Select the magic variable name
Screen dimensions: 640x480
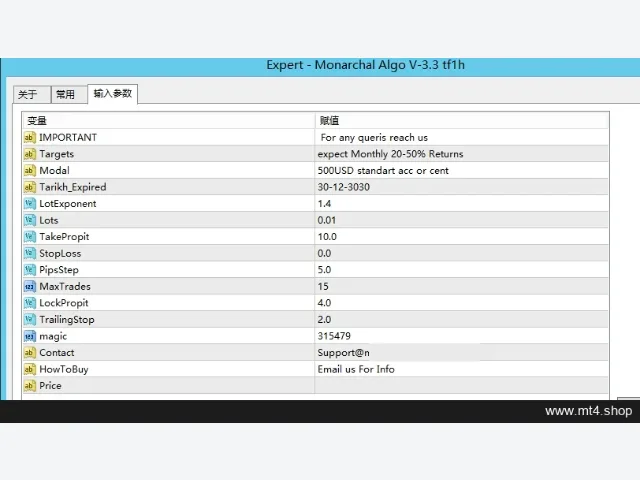tap(53, 337)
